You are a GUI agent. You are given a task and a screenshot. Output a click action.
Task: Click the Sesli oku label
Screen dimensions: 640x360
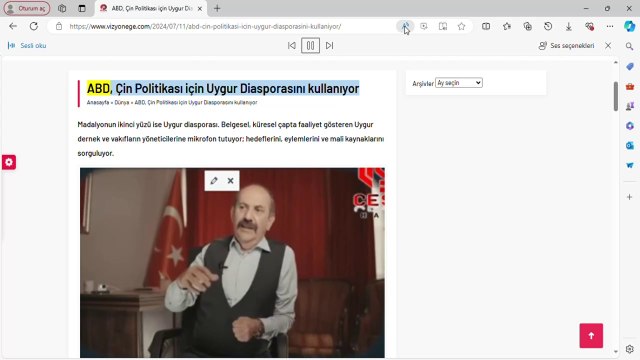[x=33, y=46]
